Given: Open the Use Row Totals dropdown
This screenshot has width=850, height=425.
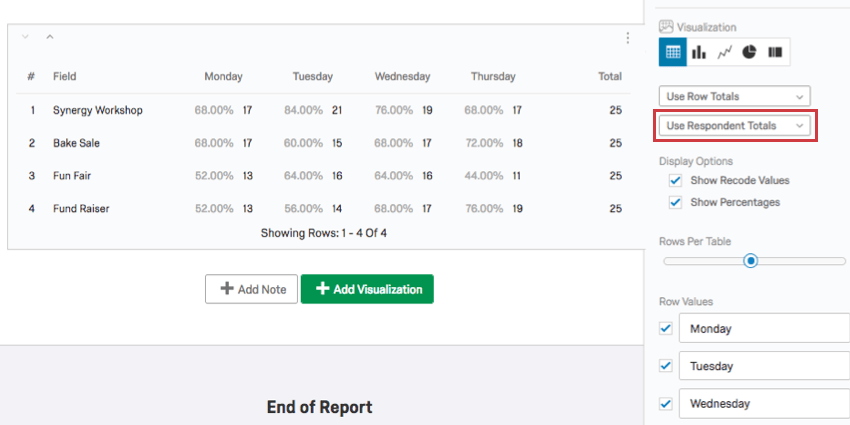Looking at the screenshot, I should (x=734, y=96).
